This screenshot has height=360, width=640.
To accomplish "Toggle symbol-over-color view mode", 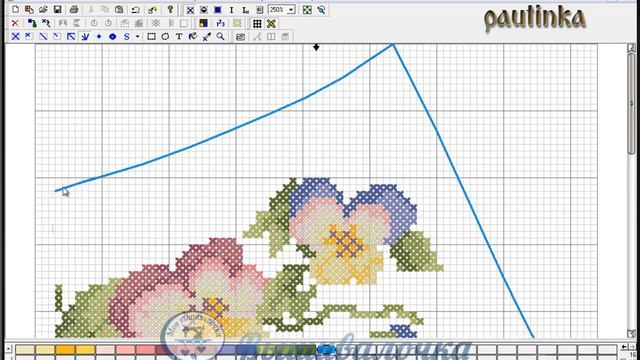I will tap(204, 9).
